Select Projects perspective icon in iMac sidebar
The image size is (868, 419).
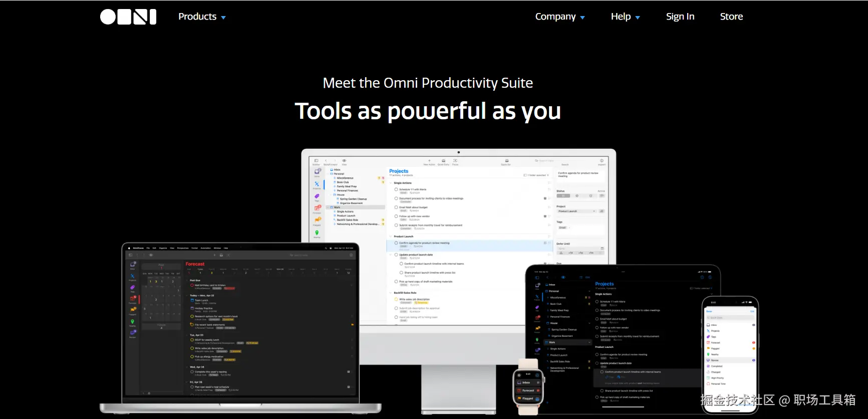(317, 184)
